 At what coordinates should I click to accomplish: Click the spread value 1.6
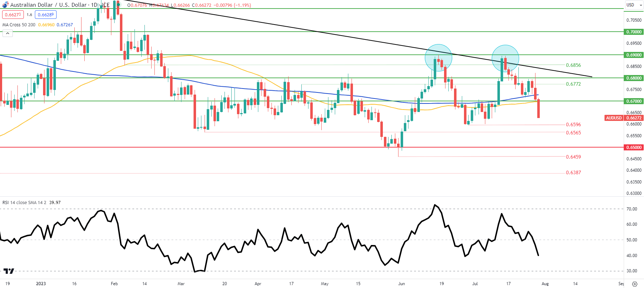[x=29, y=15]
